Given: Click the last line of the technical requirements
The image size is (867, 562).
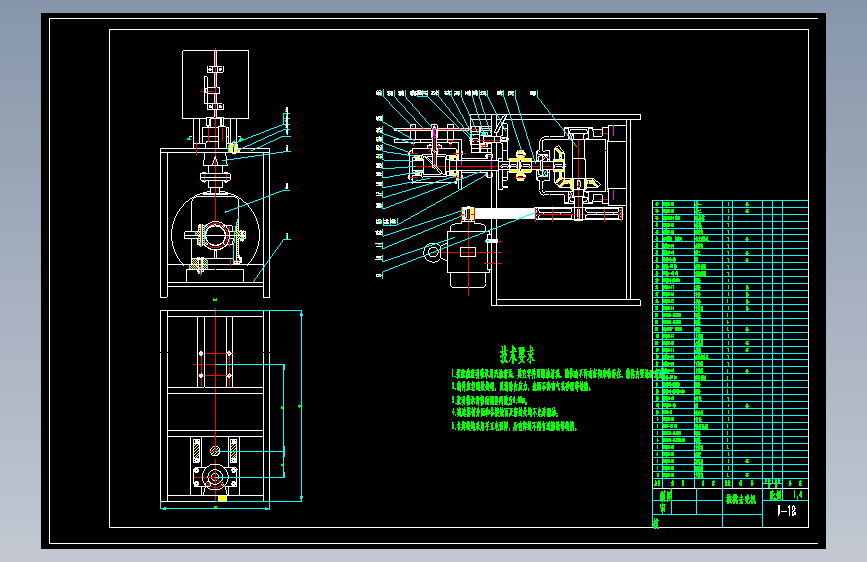Looking at the screenshot, I should [x=514, y=426].
